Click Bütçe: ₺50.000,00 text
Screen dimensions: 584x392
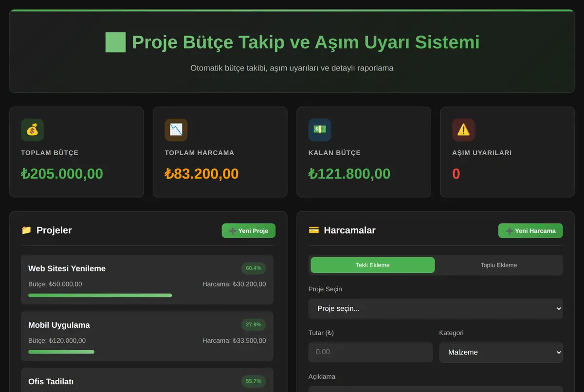(x=55, y=284)
